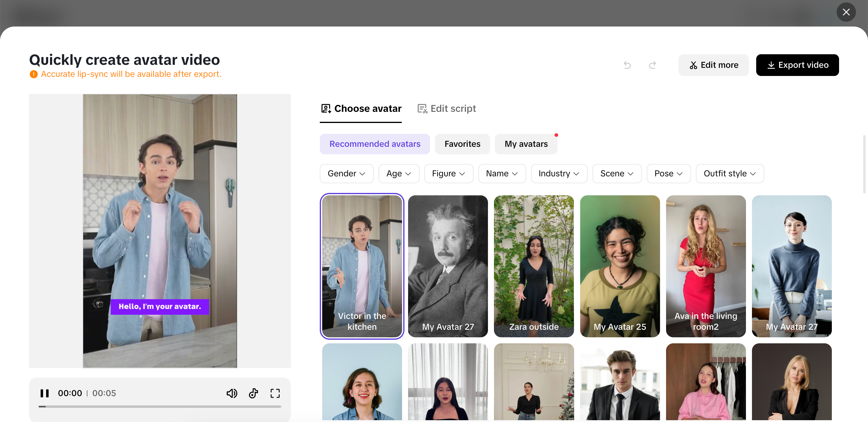
Task: Click the download icon on Export video
Action: (x=772, y=65)
